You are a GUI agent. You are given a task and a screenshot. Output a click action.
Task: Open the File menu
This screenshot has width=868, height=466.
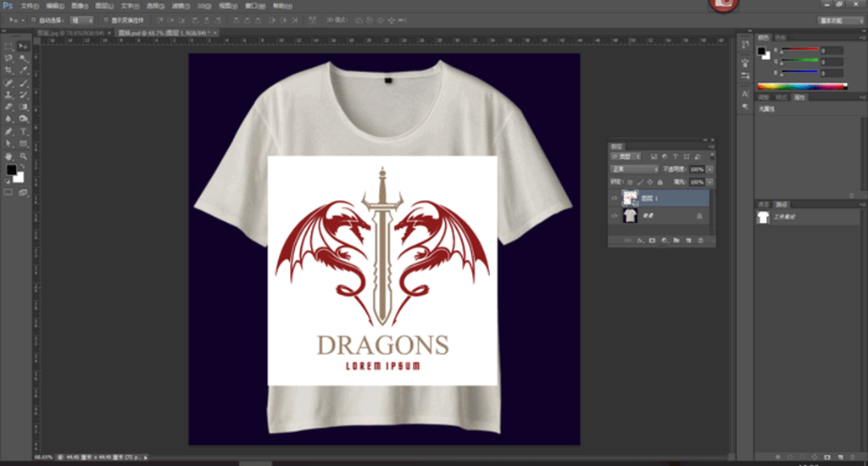[x=29, y=5]
